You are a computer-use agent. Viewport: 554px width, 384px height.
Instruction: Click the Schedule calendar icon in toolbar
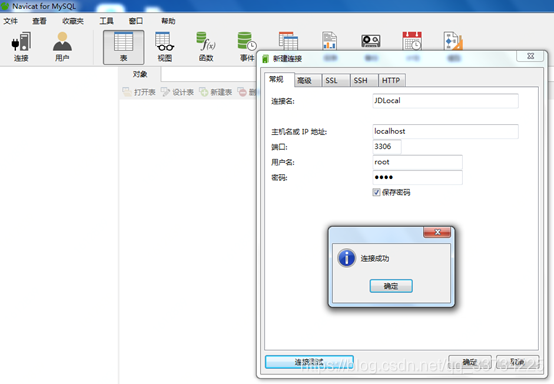point(412,41)
